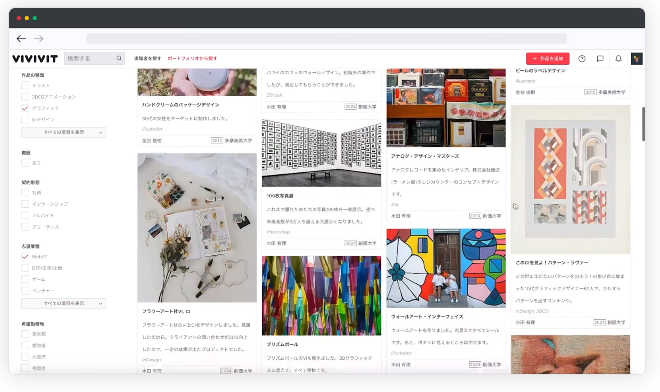Open the ビールのラベルデザイン title
This screenshot has width=660, height=392.
coord(540,71)
